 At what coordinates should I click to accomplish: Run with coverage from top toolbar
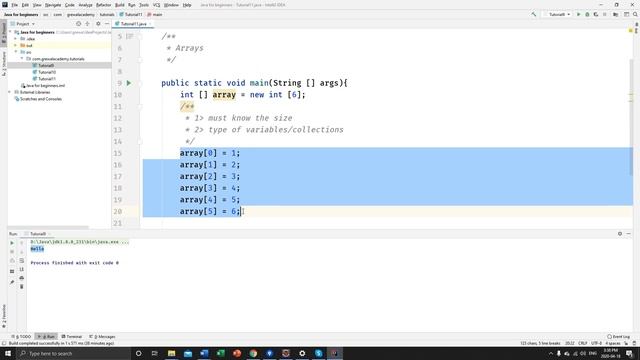tap(596, 14)
